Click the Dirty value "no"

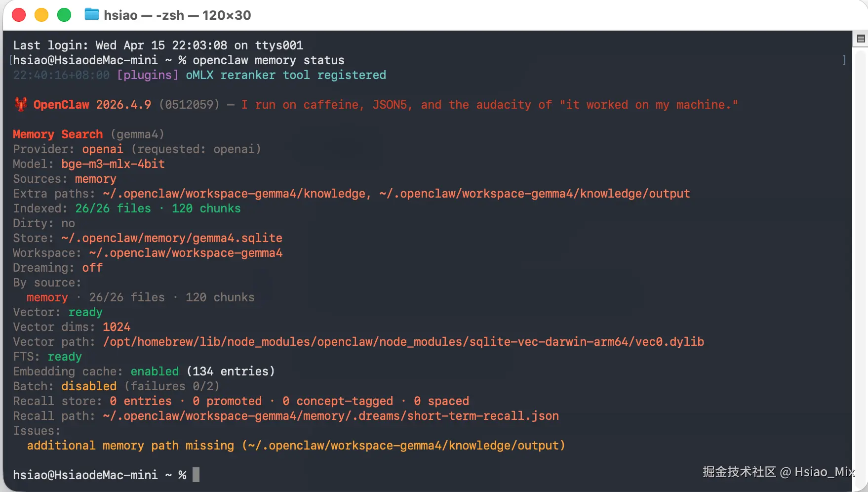coord(68,223)
